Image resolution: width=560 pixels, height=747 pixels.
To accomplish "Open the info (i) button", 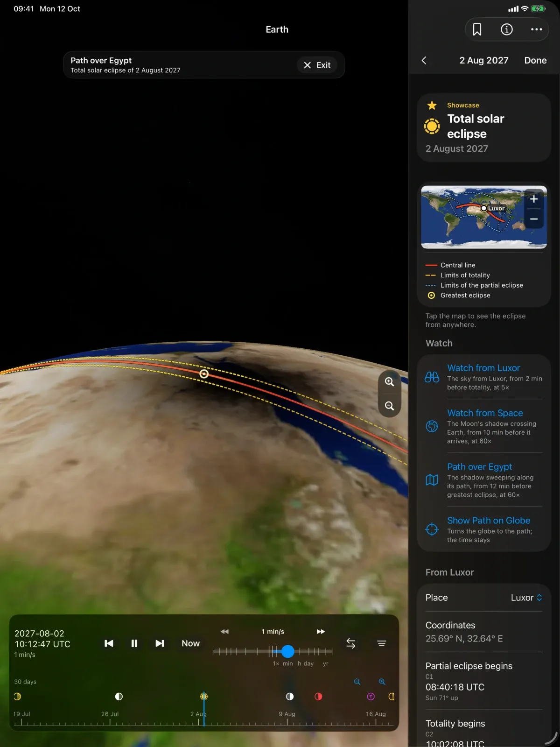I will click(x=507, y=29).
